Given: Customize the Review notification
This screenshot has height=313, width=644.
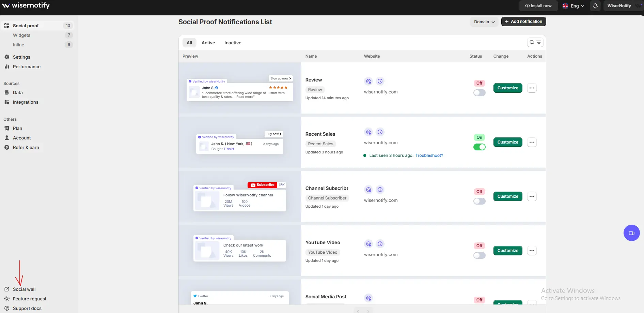Looking at the screenshot, I should click(x=508, y=88).
